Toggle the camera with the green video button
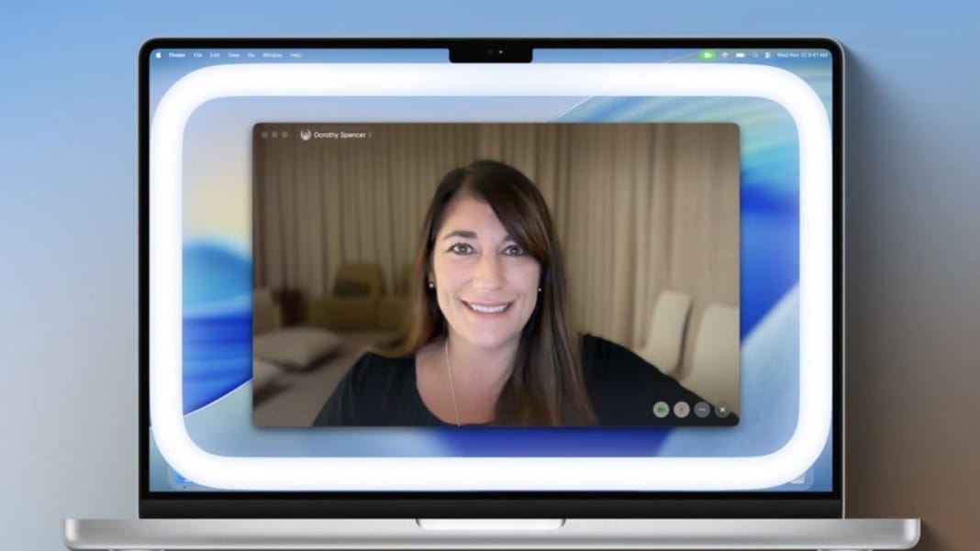Viewport: 980px width, 551px height. [x=662, y=409]
